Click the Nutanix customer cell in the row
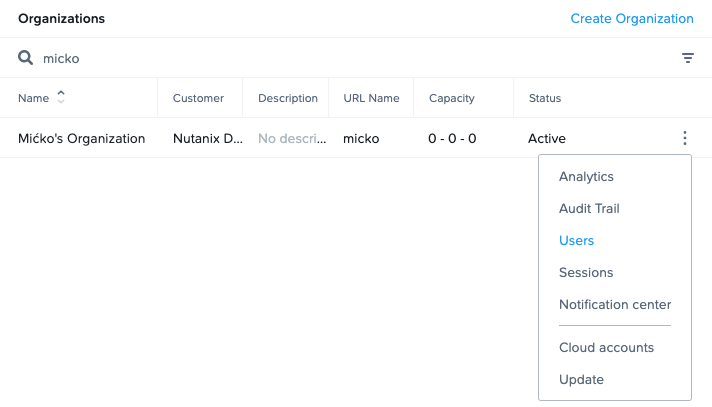This screenshot has width=712, height=407. [207, 138]
